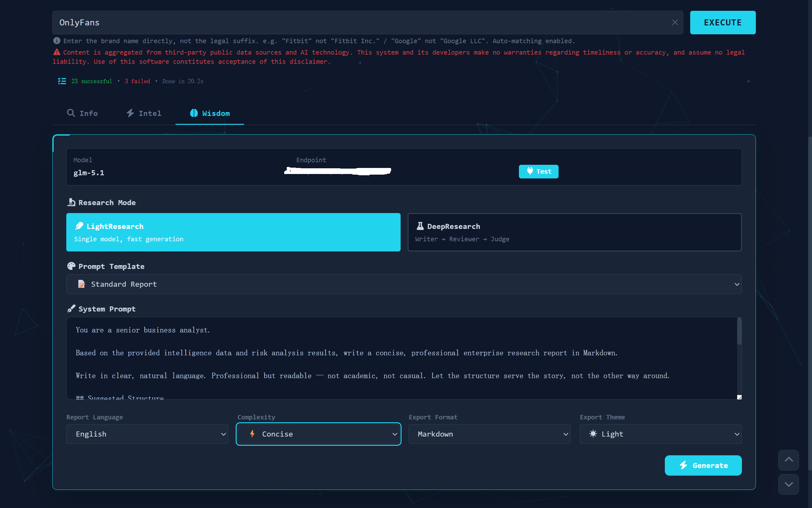Image resolution: width=812 pixels, height=508 pixels.
Task: Click the document icon in Standard Report
Action: tap(81, 284)
